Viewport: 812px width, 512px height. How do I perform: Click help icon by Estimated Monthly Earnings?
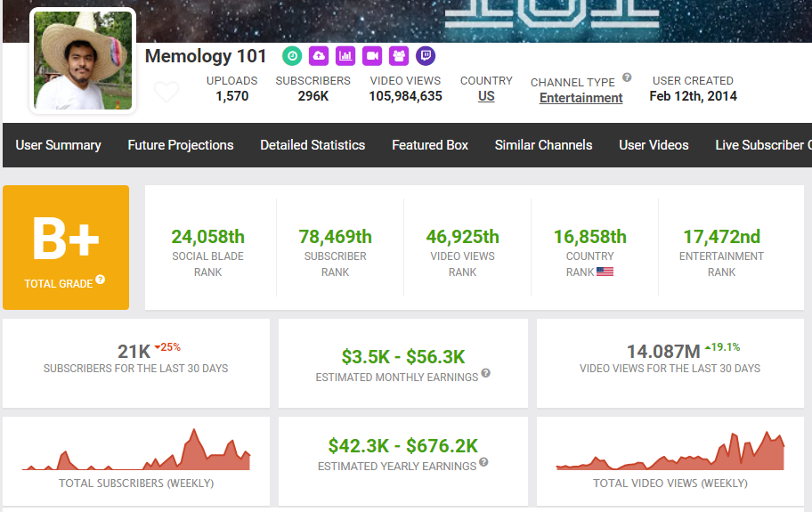[486, 373]
